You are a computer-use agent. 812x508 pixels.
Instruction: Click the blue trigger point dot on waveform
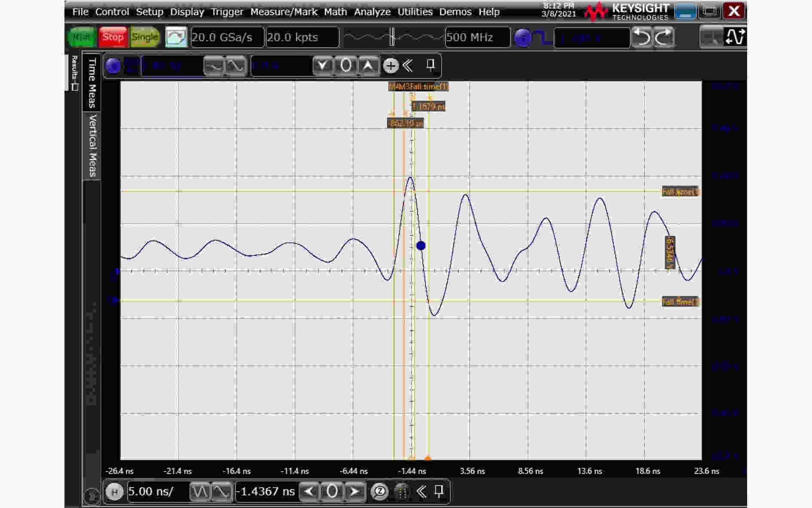421,246
